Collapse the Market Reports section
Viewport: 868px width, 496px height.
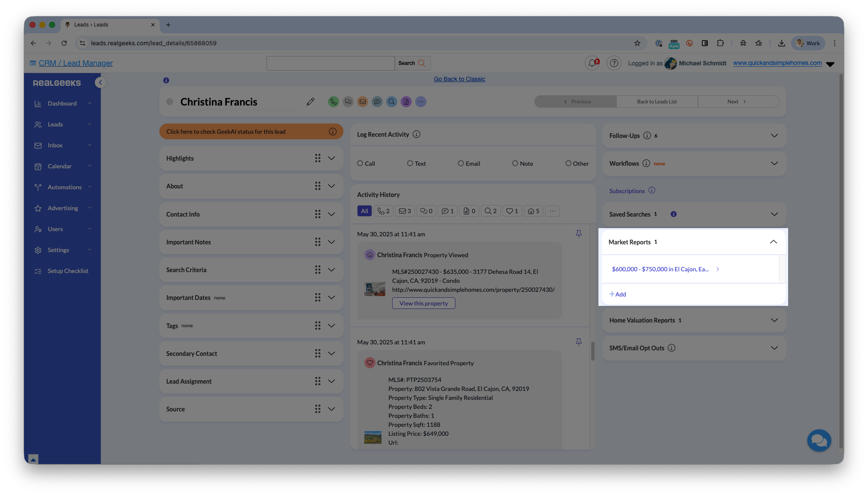773,242
